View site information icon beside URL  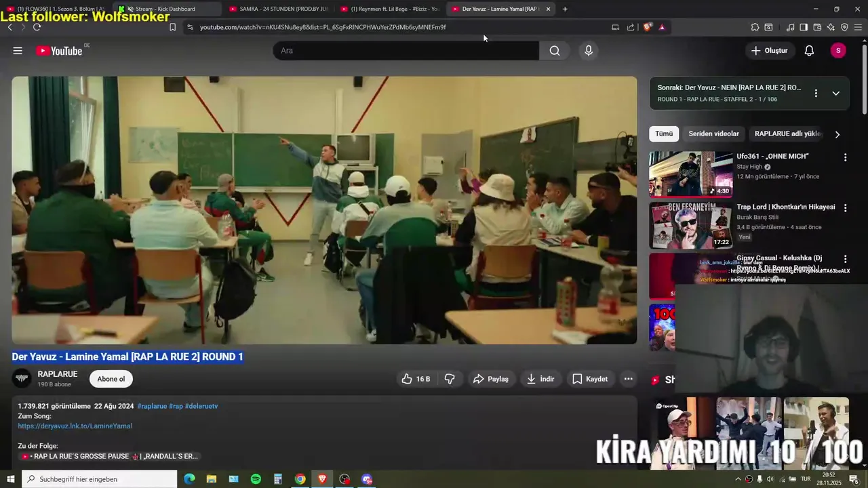tap(190, 27)
